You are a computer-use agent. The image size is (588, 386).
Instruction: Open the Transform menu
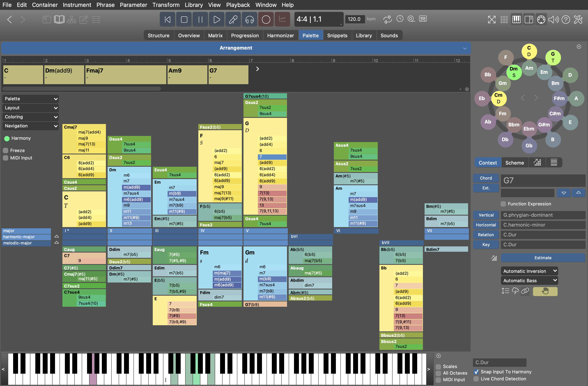166,5
